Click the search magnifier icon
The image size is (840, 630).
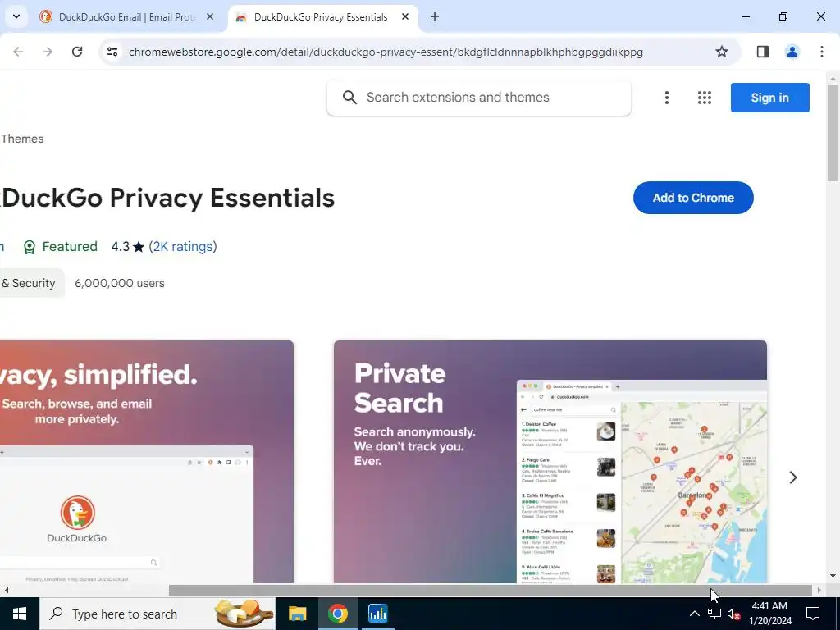(349, 98)
